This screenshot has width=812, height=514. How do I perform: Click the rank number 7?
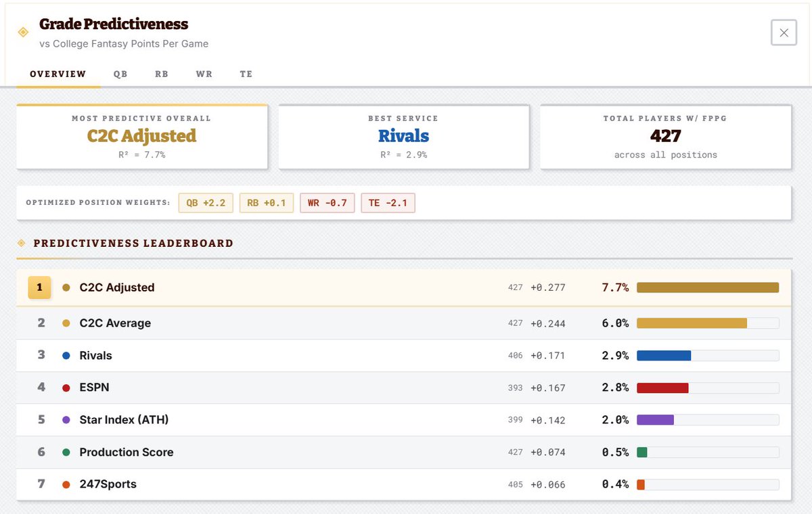41,484
